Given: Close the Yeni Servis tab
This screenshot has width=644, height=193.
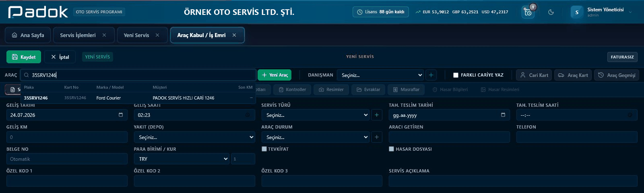Looking at the screenshot, I should tap(157, 35).
